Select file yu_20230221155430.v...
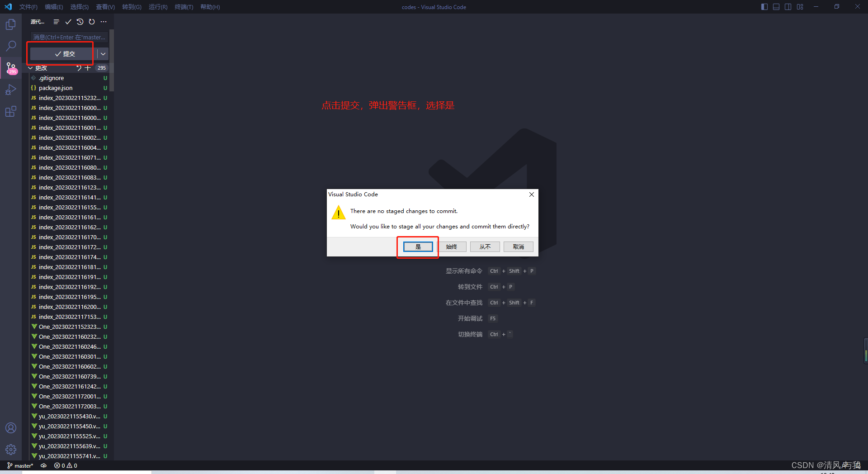This screenshot has height=474, width=868. pyautogui.click(x=68, y=416)
